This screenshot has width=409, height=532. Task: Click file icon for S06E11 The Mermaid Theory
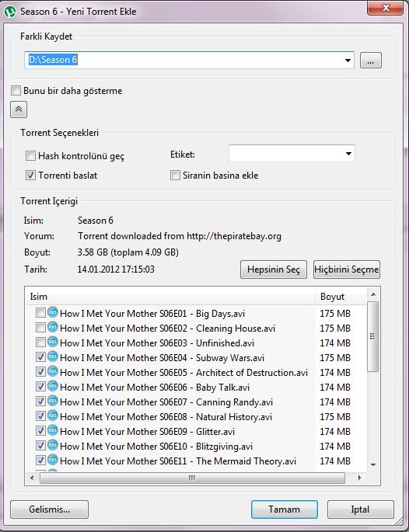point(53,460)
